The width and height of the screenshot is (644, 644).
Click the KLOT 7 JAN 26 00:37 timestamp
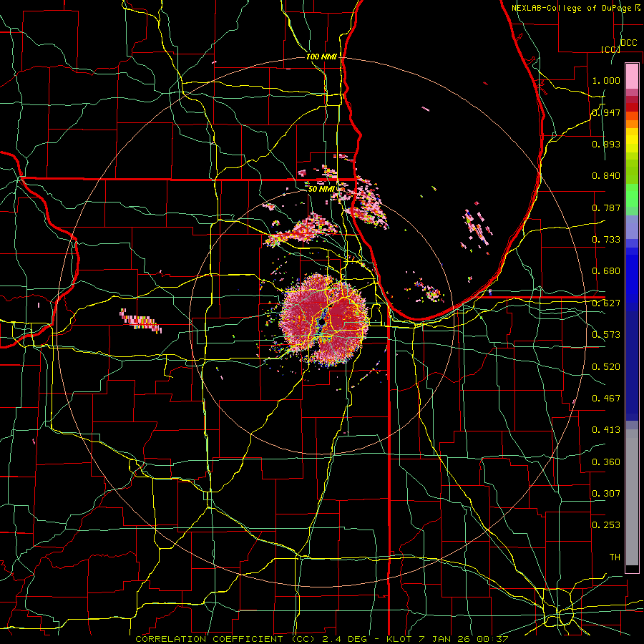(x=448, y=639)
